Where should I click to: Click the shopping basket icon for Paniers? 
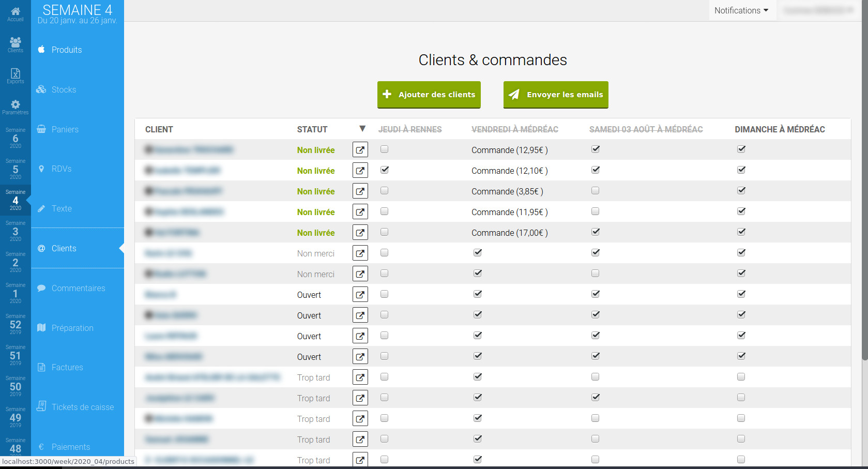pos(41,129)
